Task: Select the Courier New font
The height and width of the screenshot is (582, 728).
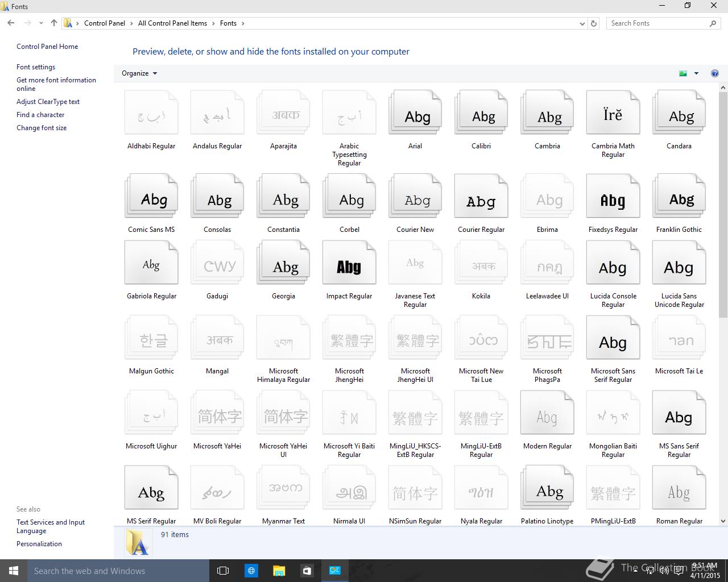Action: point(415,196)
